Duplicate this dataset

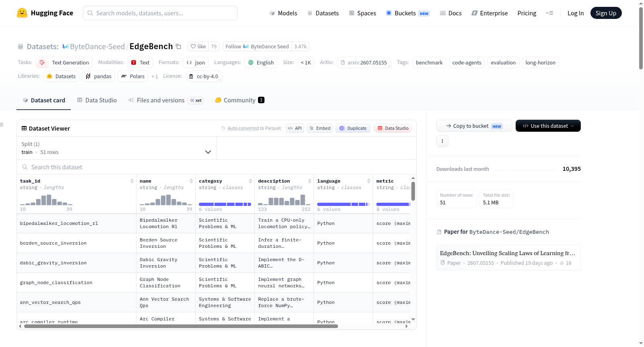[x=353, y=128]
